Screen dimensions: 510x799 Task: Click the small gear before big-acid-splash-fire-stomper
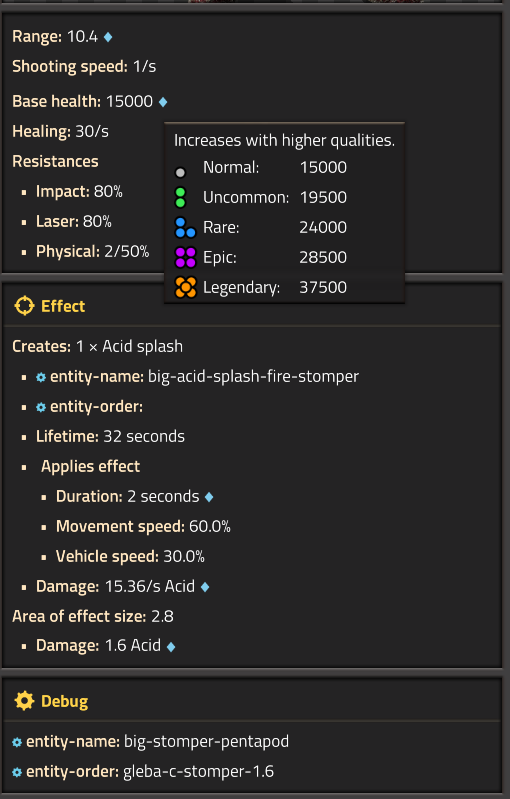(41, 377)
